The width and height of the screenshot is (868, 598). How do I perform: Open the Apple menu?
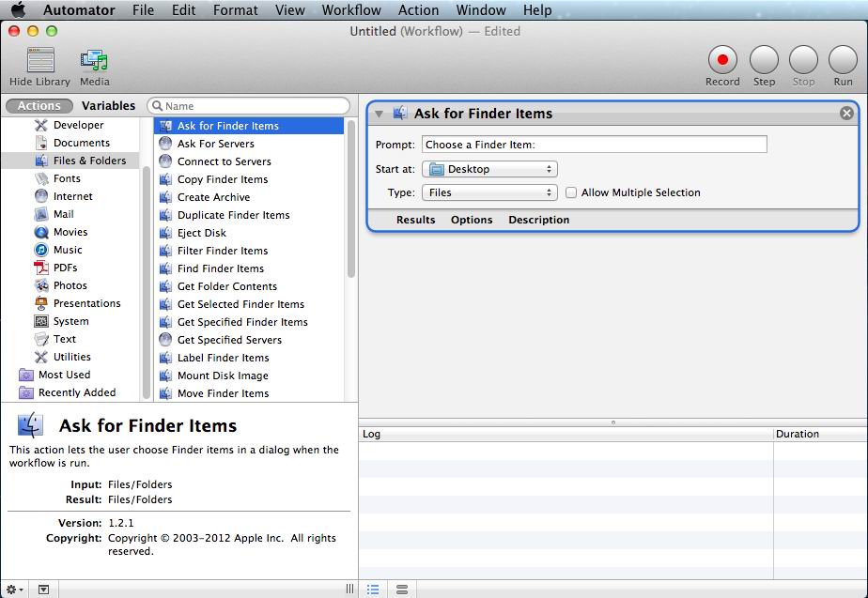click(18, 9)
